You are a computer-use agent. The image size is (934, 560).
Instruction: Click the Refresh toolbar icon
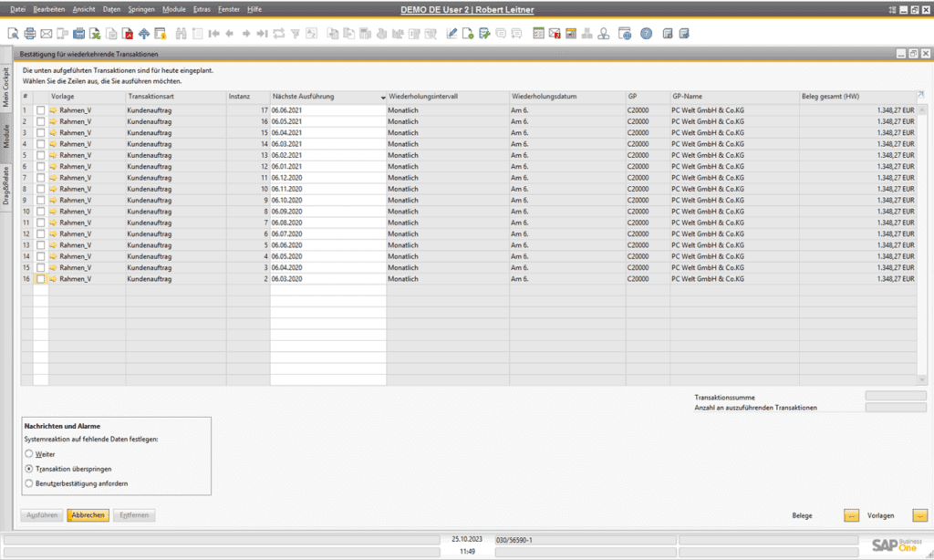coord(279,34)
